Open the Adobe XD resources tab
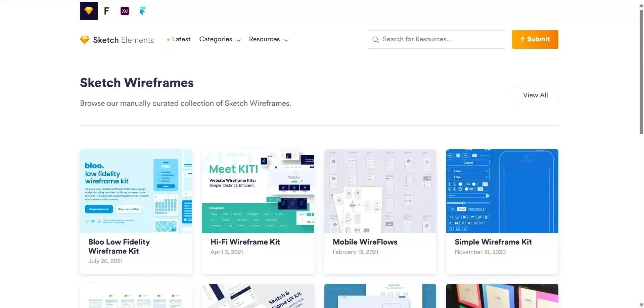 (x=125, y=11)
